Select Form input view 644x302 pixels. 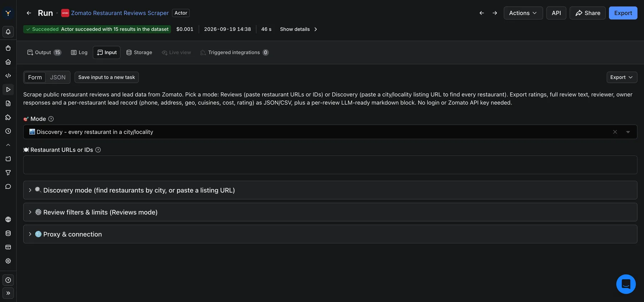click(x=35, y=77)
